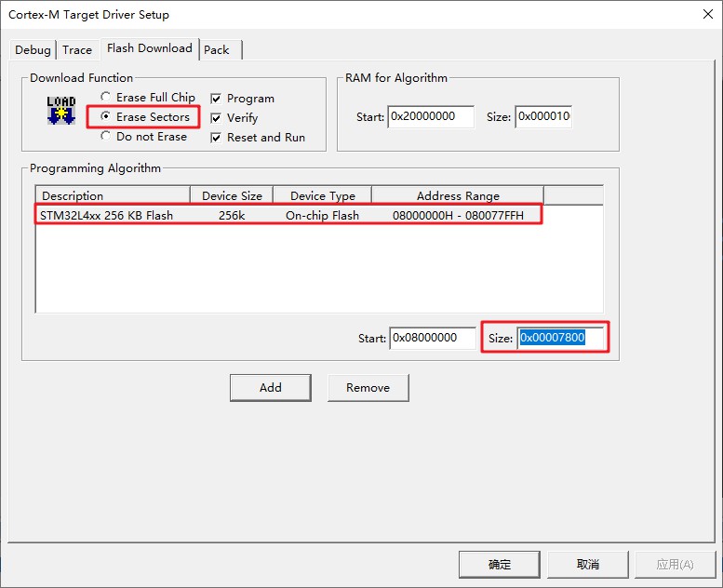Viewport: 723px width, 588px height.
Task: Click the Description column header
Action: click(x=113, y=195)
